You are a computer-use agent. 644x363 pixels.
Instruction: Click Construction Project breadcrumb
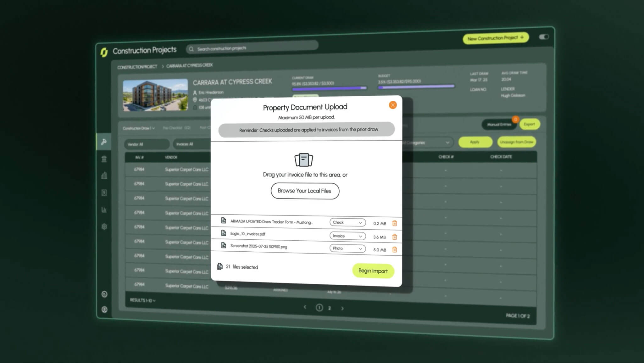tap(137, 67)
